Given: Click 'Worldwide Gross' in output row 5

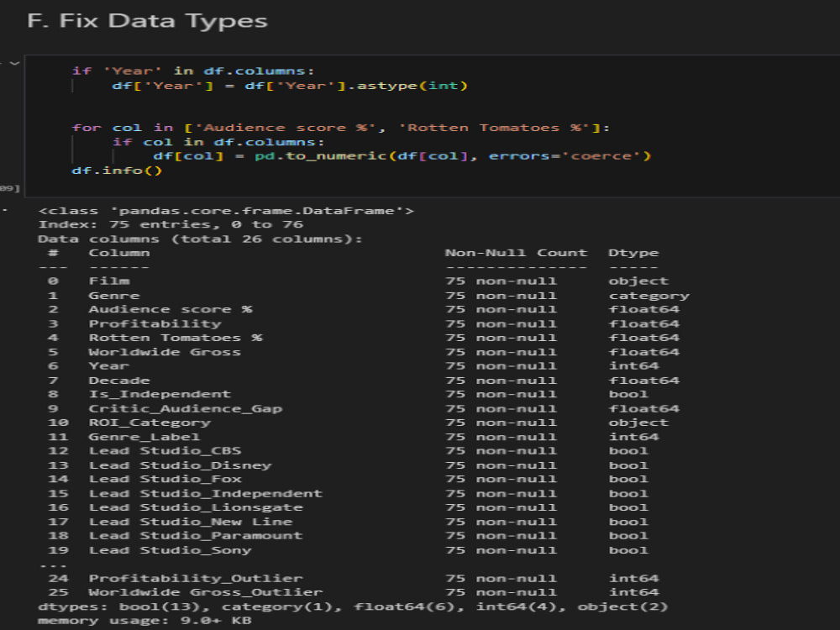Looking at the screenshot, I should pos(165,352).
